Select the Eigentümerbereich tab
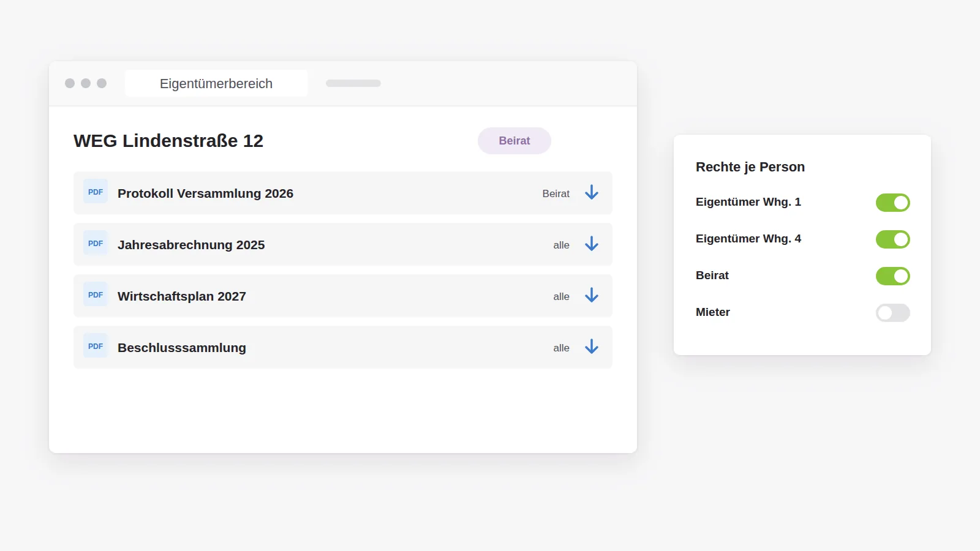Image resolution: width=980 pixels, height=551 pixels. [x=216, y=83]
